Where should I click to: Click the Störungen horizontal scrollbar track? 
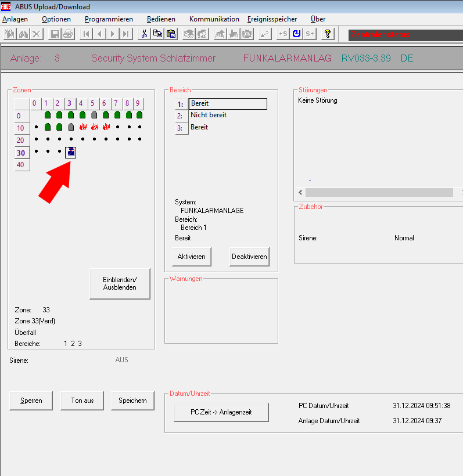click(x=379, y=192)
